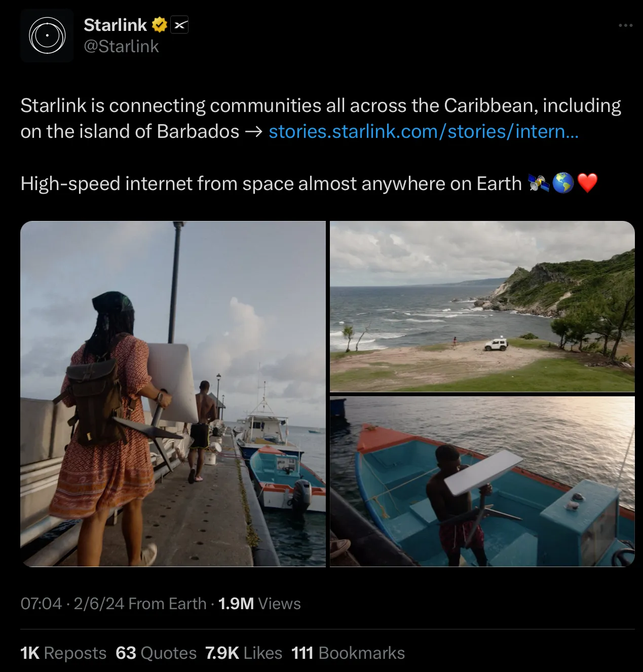The image size is (643, 672).
Task: Click the gold verified badge
Action: [x=160, y=25]
